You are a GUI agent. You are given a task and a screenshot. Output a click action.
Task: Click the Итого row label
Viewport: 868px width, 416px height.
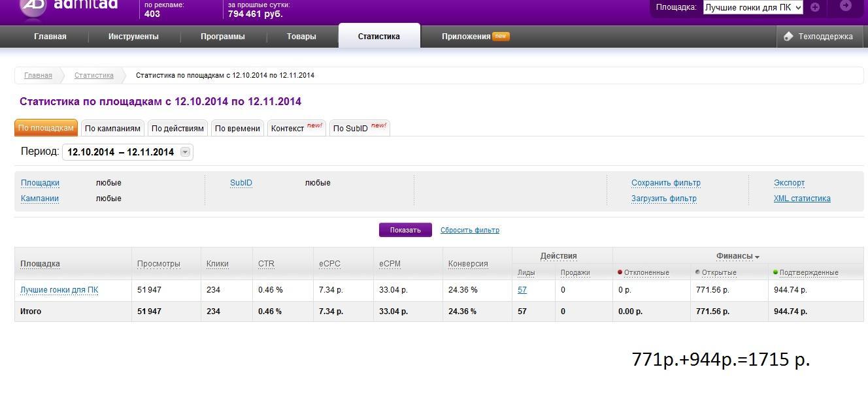coord(31,312)
